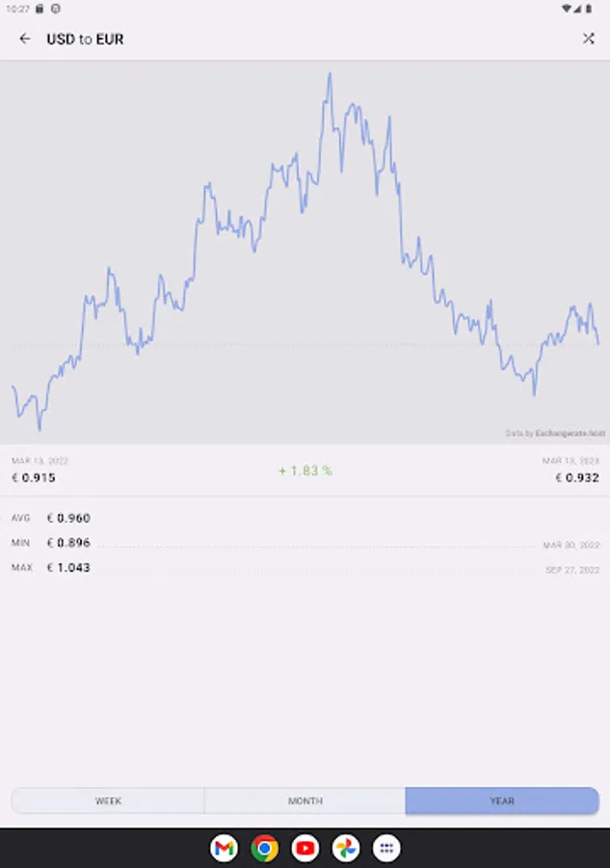This screenshot has height=868, width=610.
Task: Click the USD to EUR title
Action: pyautogui.click(x=85, y=40)
